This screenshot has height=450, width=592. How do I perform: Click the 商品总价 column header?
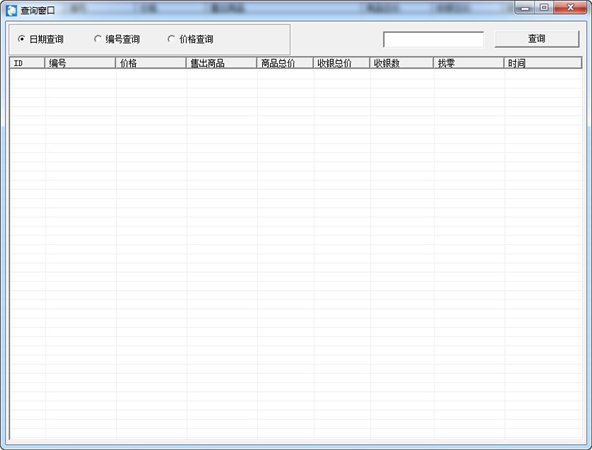(x=285, y=63)
